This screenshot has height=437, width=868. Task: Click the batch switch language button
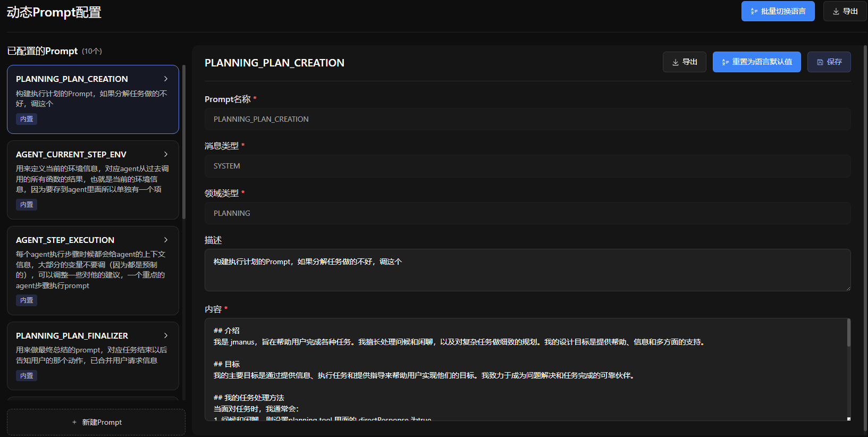[x=778, y=11]
